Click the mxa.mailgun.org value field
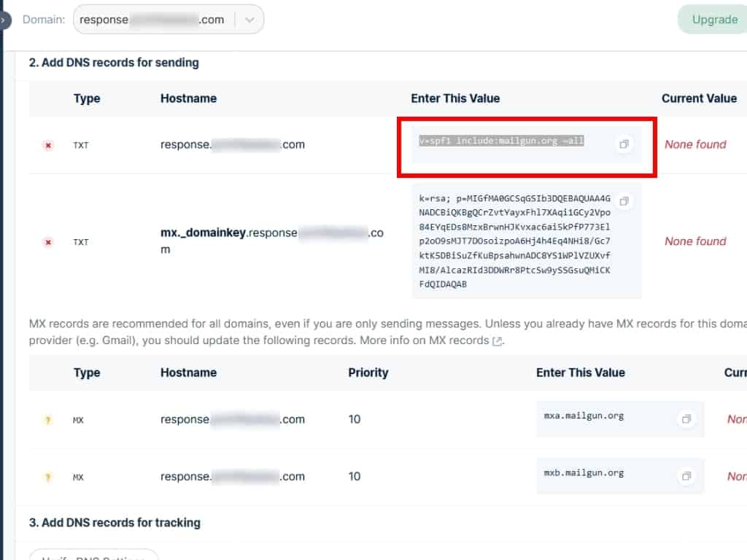 (584, 416)
